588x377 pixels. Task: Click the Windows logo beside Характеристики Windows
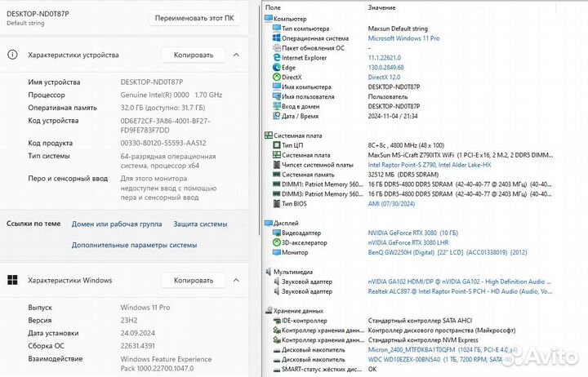click(x=12, y=280)
